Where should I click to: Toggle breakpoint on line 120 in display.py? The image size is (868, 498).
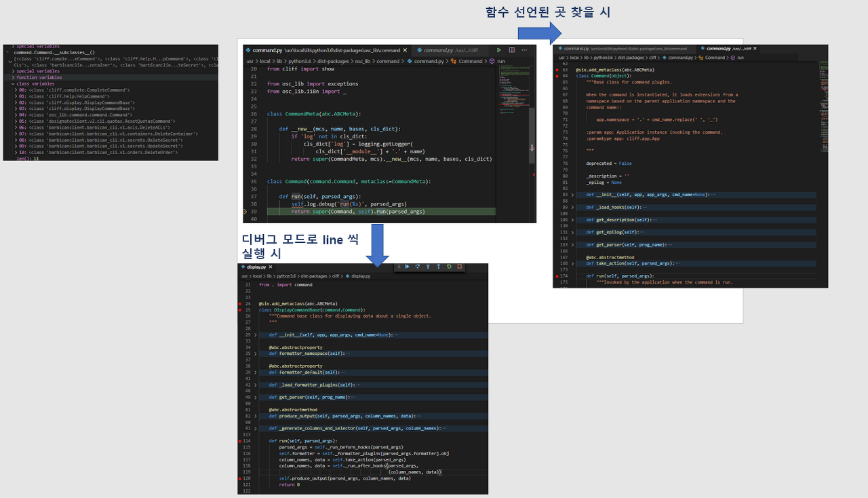pyautogui.click(x=240, y=478)
